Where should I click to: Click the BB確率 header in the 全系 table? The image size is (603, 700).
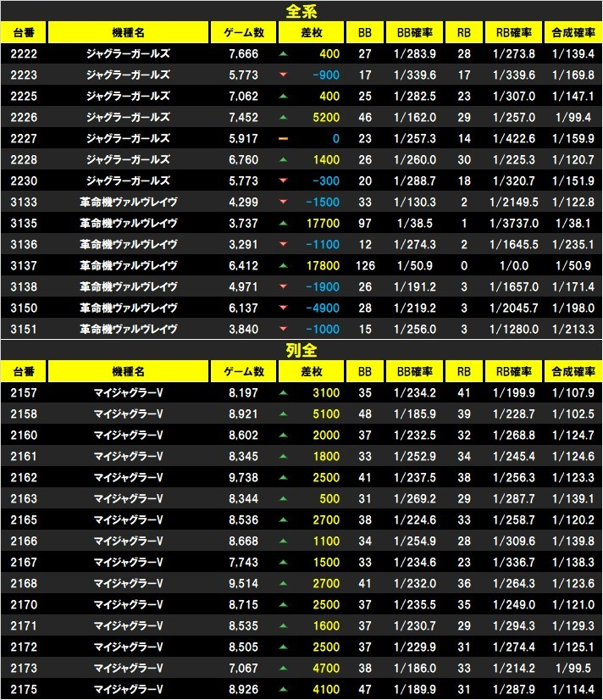415,32
